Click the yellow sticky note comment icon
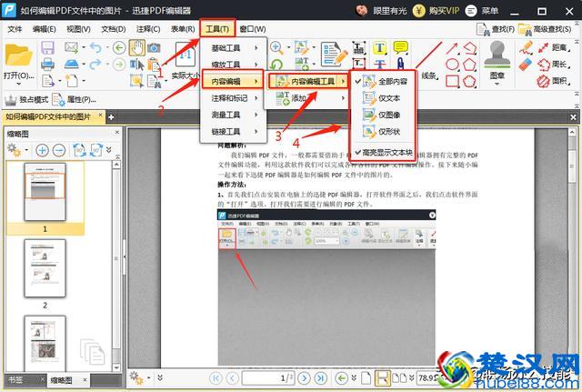This screenshot has height=392, width=582. click(x=400, y=47)
